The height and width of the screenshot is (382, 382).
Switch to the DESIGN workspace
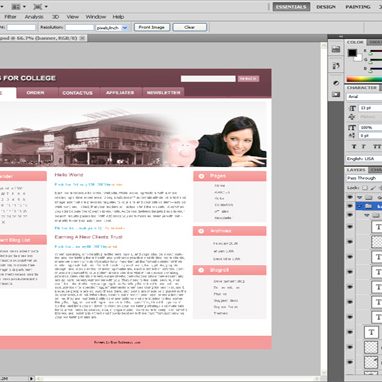(326, 7)
